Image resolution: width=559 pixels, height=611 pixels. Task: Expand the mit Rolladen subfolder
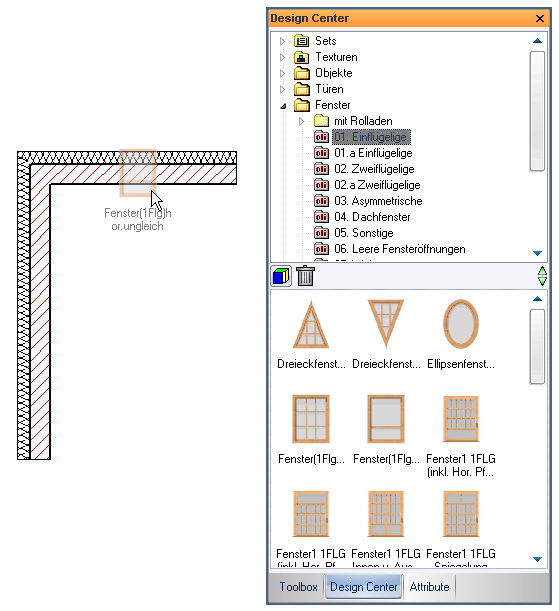(x=301, y=121)
